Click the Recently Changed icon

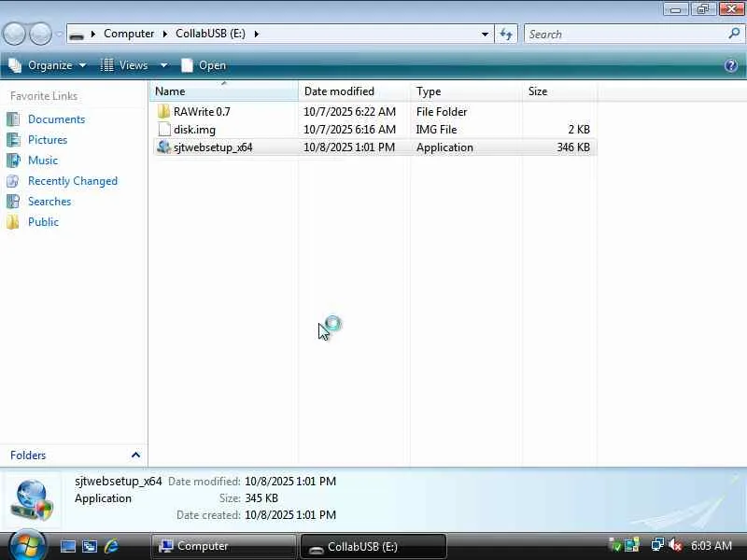13,181
